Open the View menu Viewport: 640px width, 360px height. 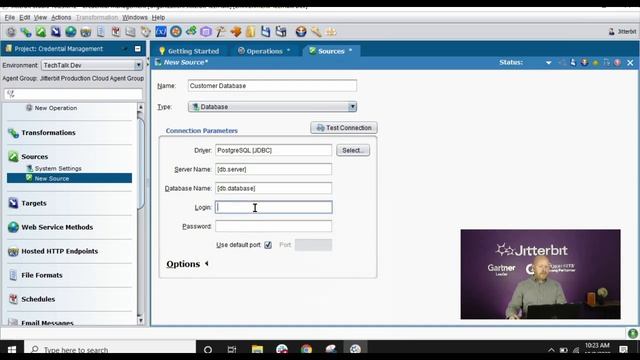pos(40,18)
